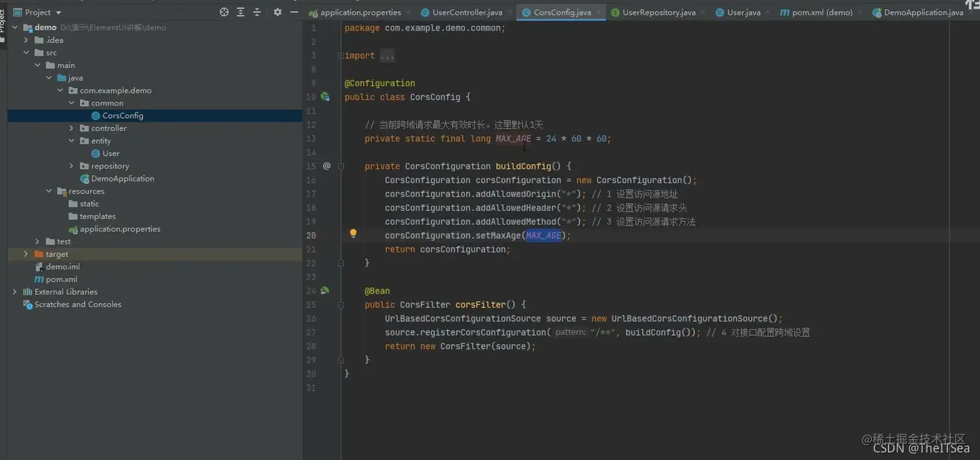Collapse the src folder
980x460 pixels.
coord(27,52)
